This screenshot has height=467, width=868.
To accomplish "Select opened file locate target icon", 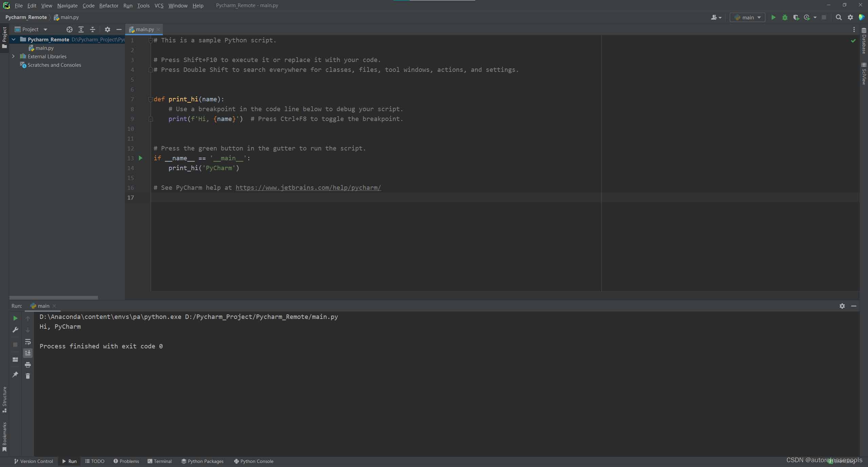I will coord(70,29).
